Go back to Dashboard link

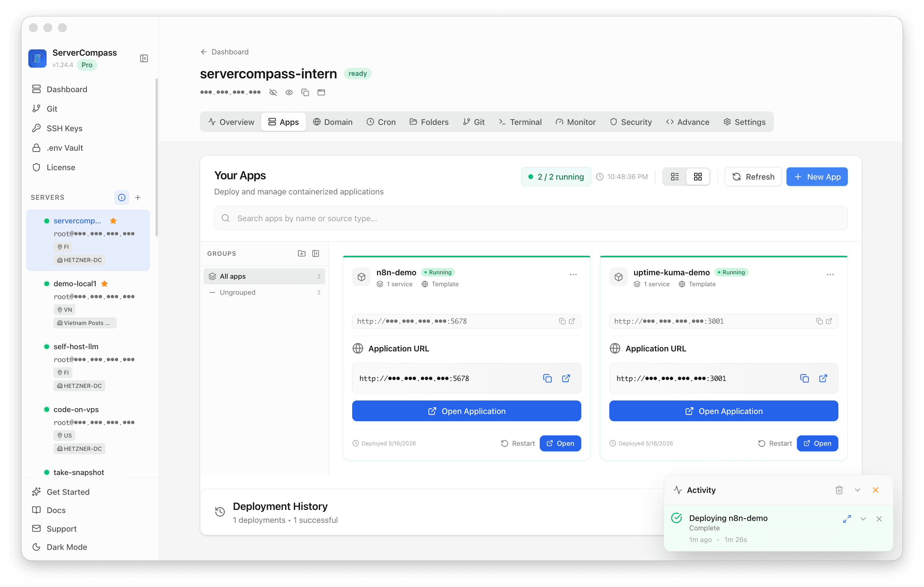pyautogui.click(x=224, y=52)
